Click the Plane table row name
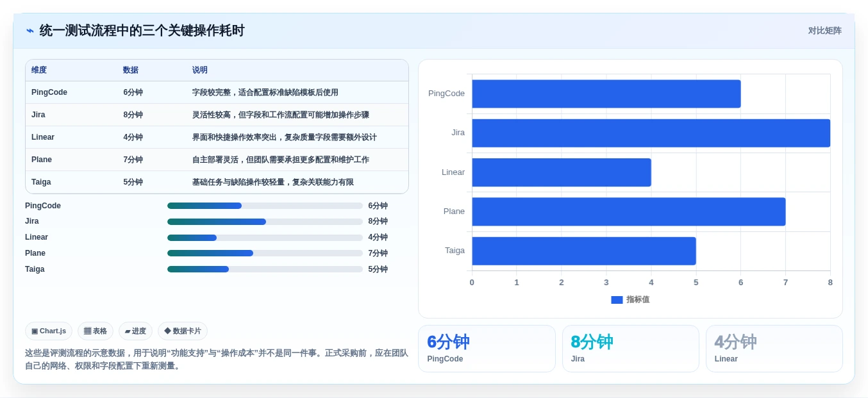 point(42,160)
